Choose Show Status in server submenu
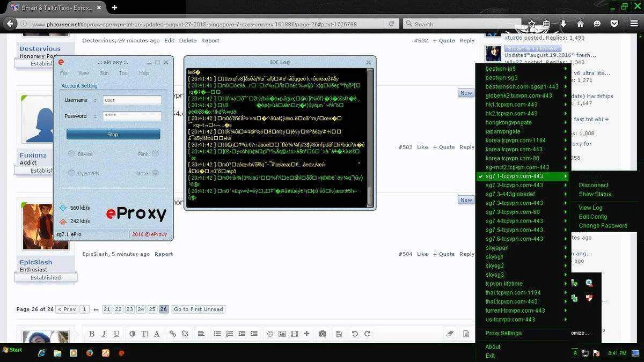The height and width of the screenshot is (362, 644). tap(595, 194)
